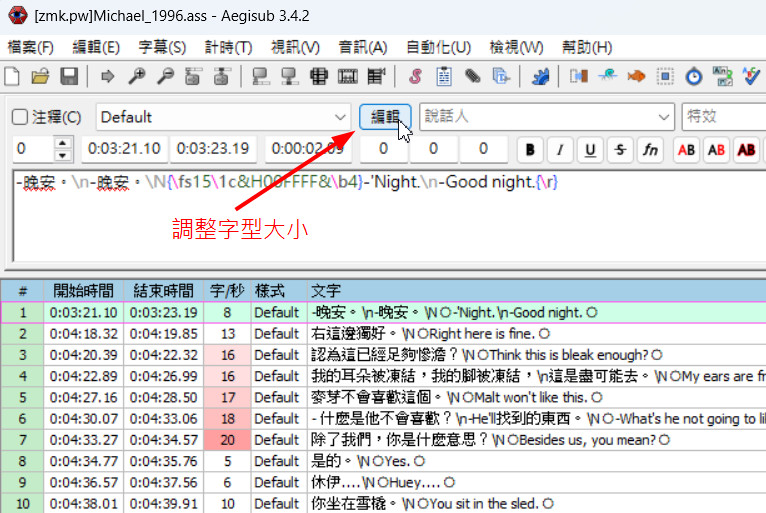Toggle the 注釋 comment checkbox
The image size is (766, 513).
coord(20,117)
